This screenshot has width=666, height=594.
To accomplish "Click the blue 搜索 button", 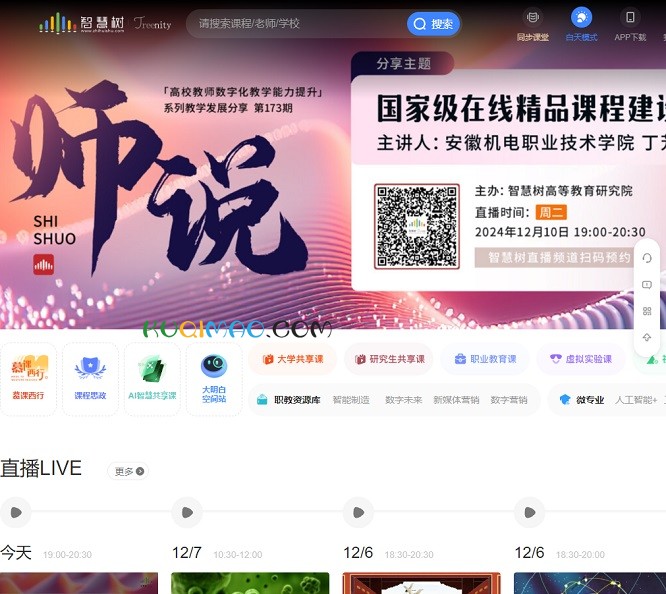I will pyautogui.click(x=434, y=24).
